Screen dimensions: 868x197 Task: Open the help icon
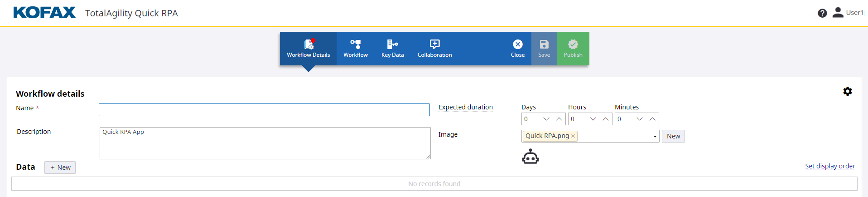822,13
